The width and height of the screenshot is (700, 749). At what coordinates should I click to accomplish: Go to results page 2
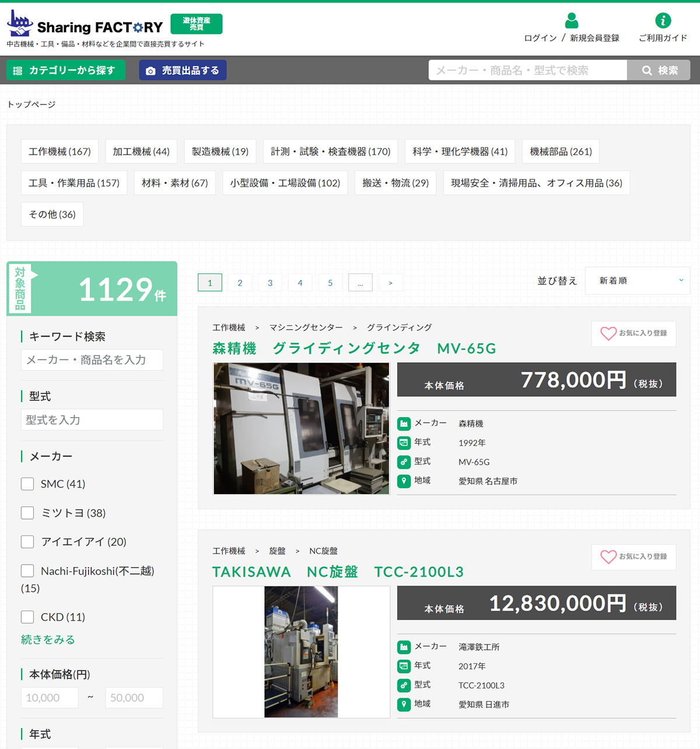[x=240, y=283]
